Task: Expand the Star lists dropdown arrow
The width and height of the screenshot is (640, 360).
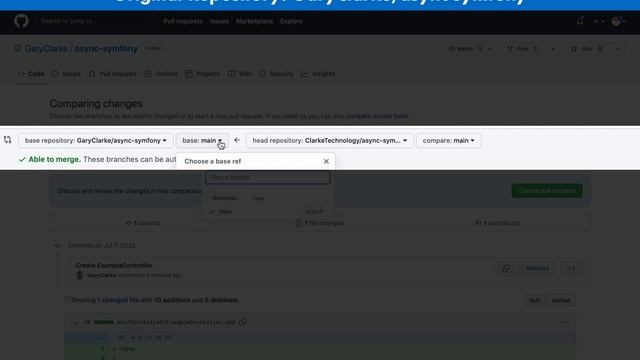Action: tap(618, 49)
